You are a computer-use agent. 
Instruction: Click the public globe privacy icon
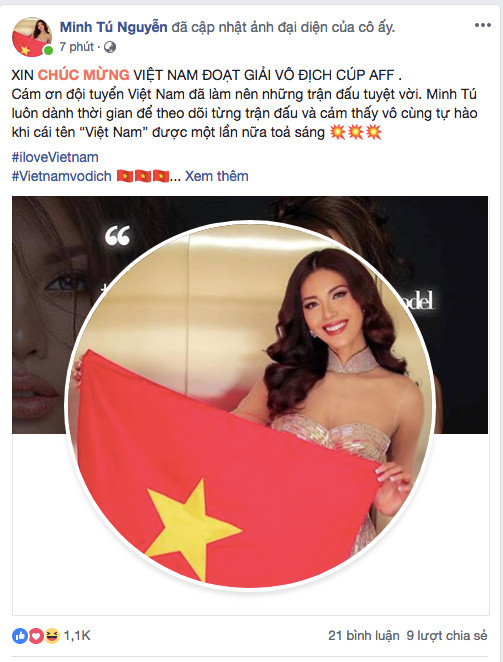[110, 47]
